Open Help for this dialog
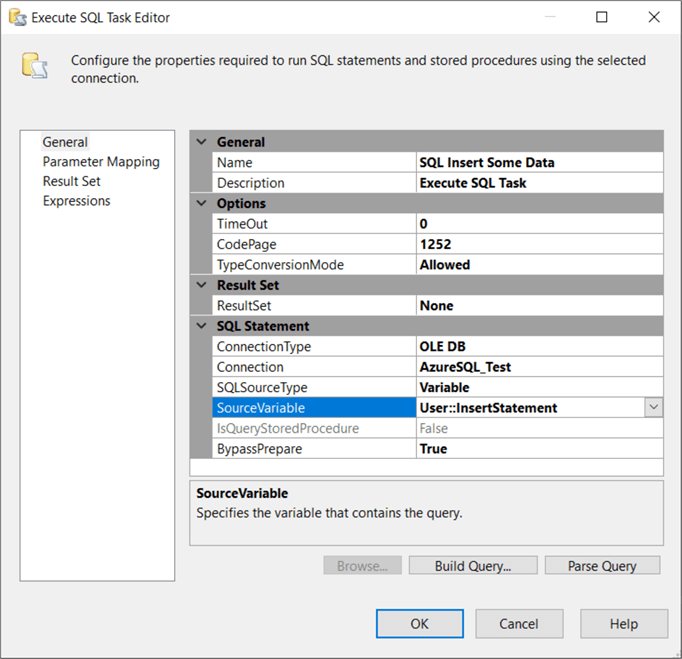 point(623,624)
